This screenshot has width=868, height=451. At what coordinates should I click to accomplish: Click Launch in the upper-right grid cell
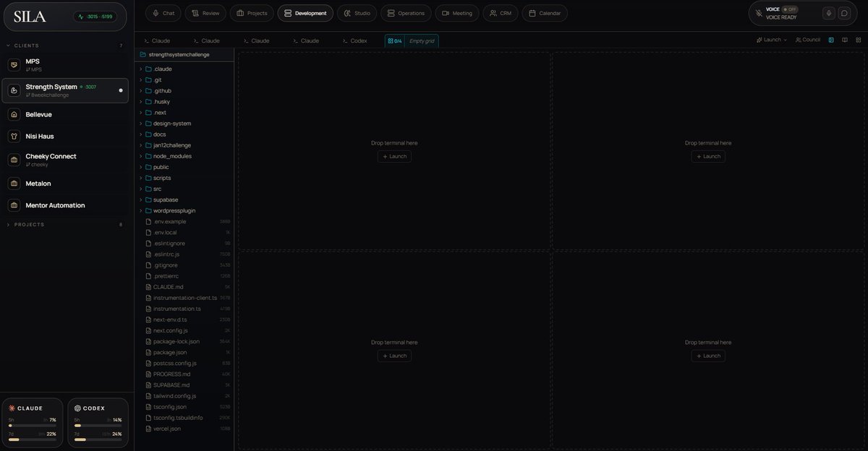(708, 156)
